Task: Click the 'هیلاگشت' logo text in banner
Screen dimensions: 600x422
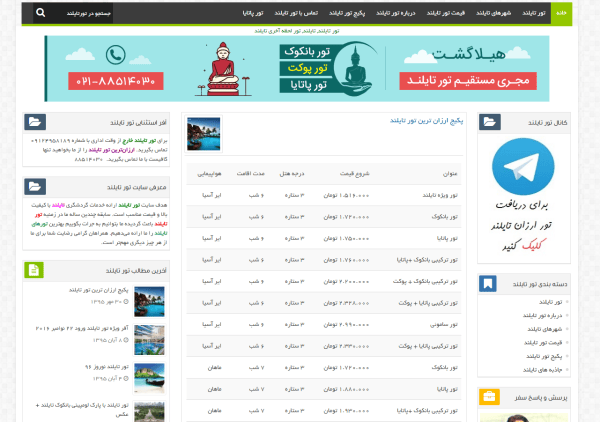Action: pos(470,55)
